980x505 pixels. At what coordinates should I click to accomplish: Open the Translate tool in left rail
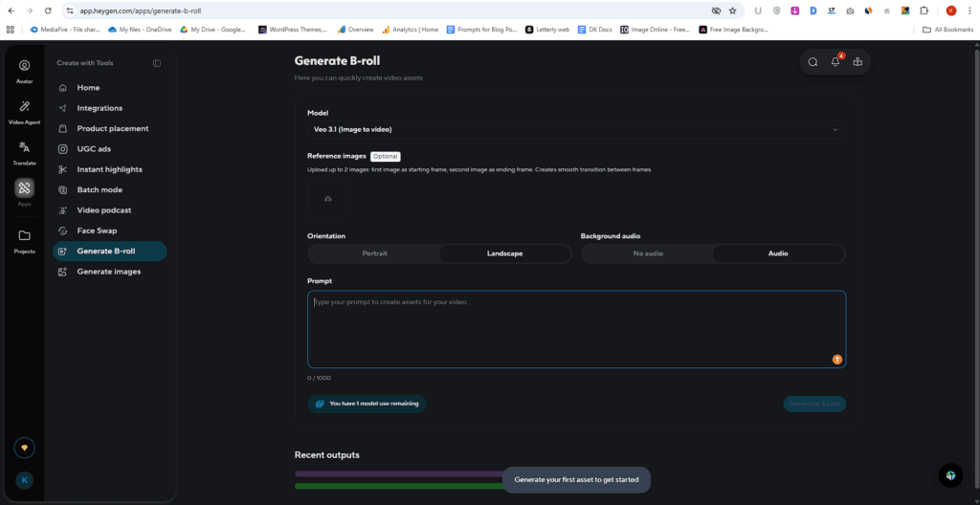24,153
